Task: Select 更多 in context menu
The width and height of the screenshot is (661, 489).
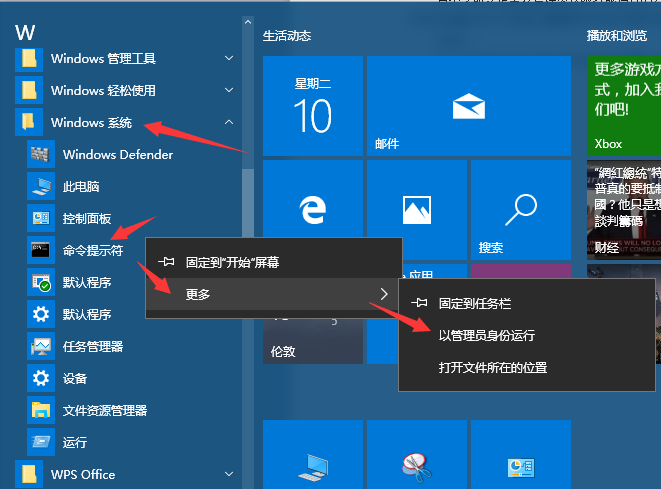Action: click(274, 294)
